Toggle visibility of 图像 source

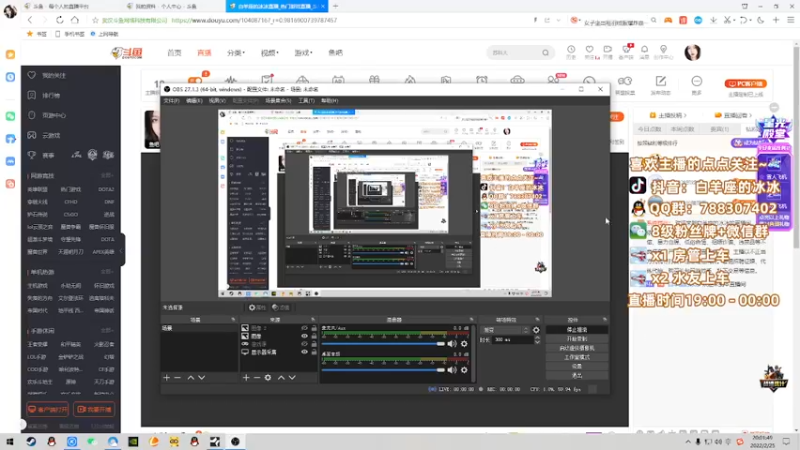pos(304,336)
